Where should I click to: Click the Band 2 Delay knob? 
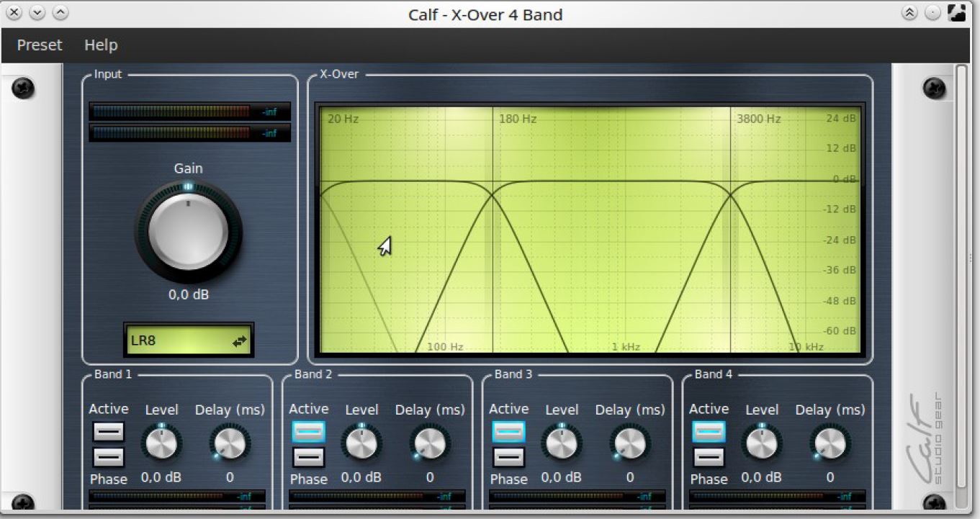430,443
